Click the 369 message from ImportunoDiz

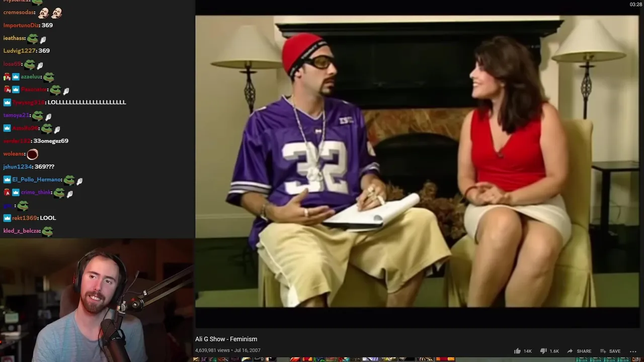tap(47, 25)
